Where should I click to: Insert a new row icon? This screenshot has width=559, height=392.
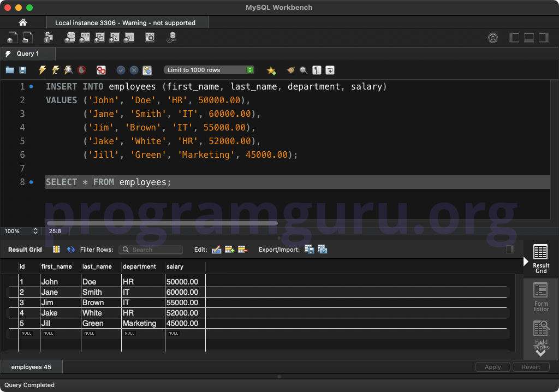[x=230, y=250]
